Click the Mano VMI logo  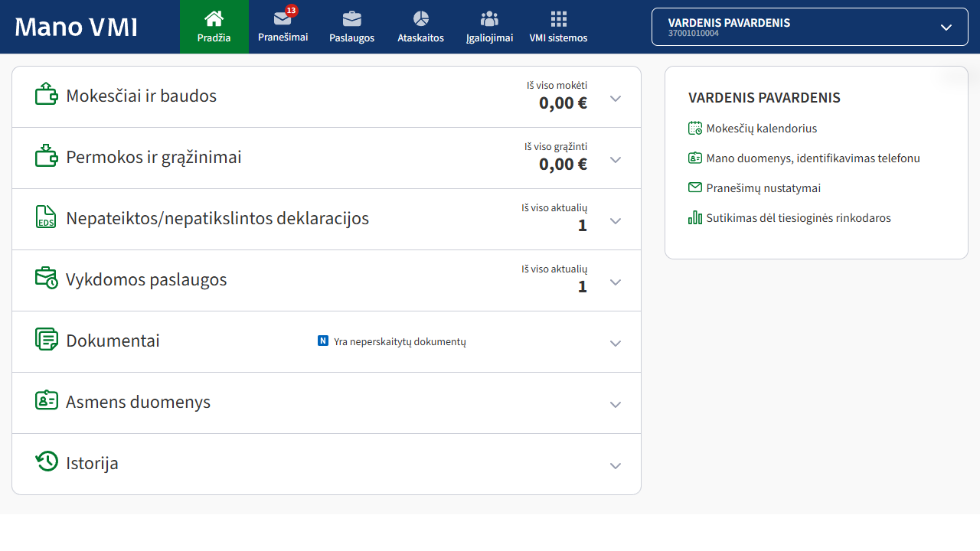click(x=77, y=27)
